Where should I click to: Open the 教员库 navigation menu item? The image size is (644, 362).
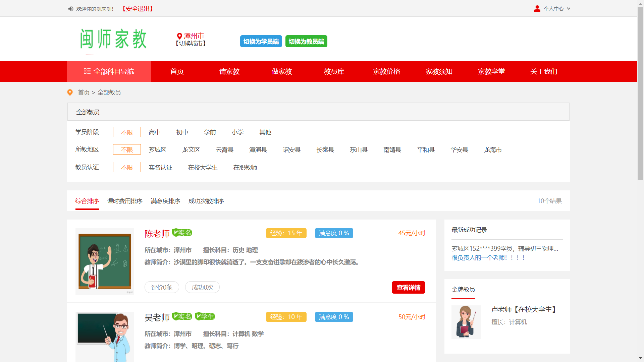tap(334, 71)
